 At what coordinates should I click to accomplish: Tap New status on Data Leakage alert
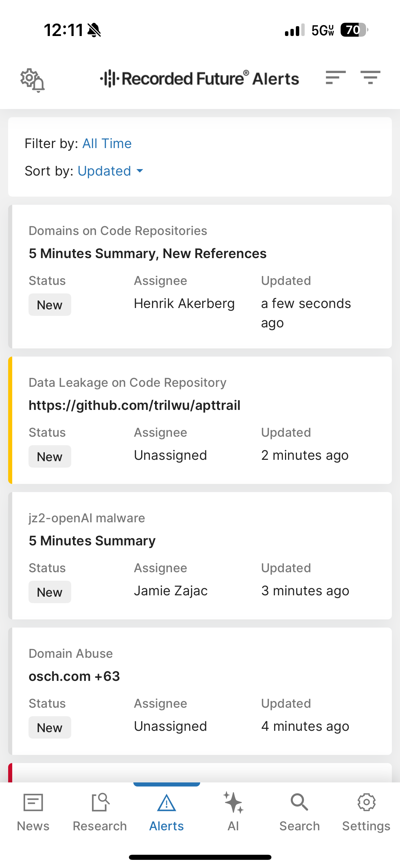50,457
